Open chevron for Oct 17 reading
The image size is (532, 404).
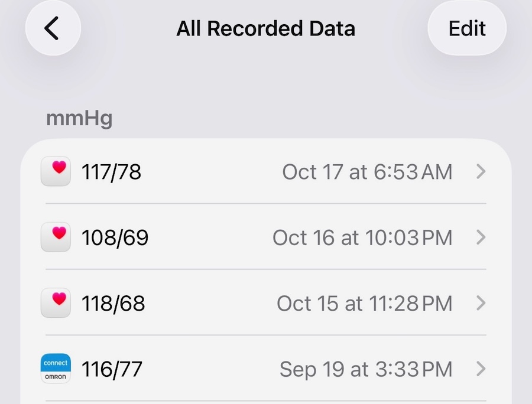pyautogui.click(x=481, y=172)
